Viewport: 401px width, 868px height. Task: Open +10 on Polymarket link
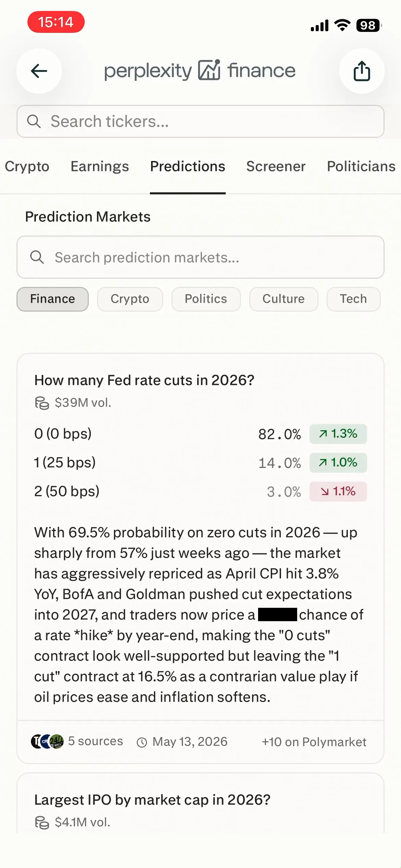pyautogui.click(x=314, y=742)
